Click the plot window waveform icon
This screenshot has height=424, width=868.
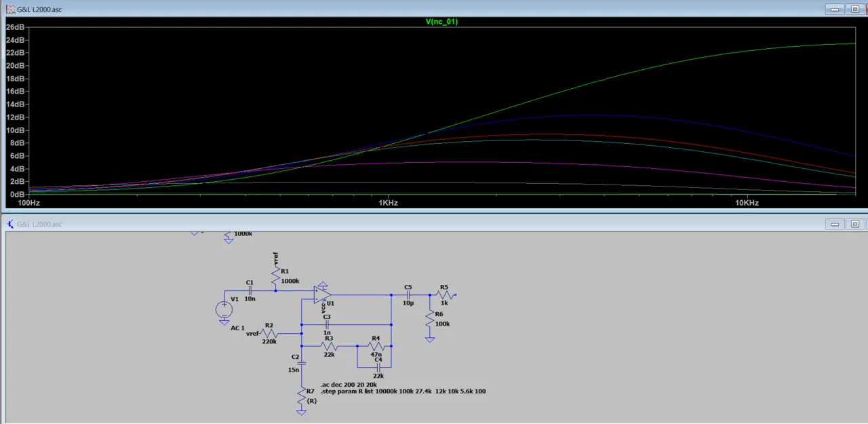click(x=10, y=9)
